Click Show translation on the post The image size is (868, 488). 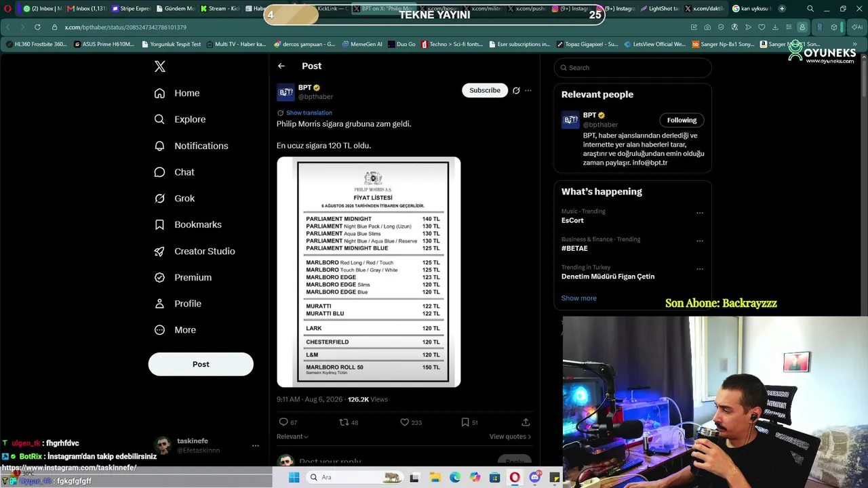click(309, 113)
